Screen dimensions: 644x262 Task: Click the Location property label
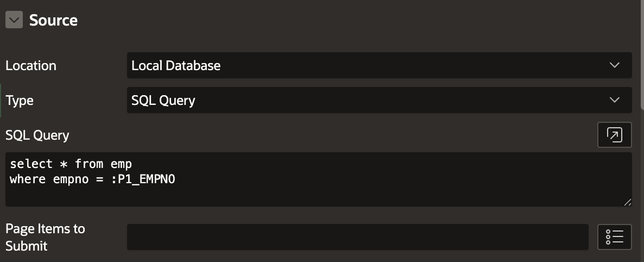coord(31,66)
